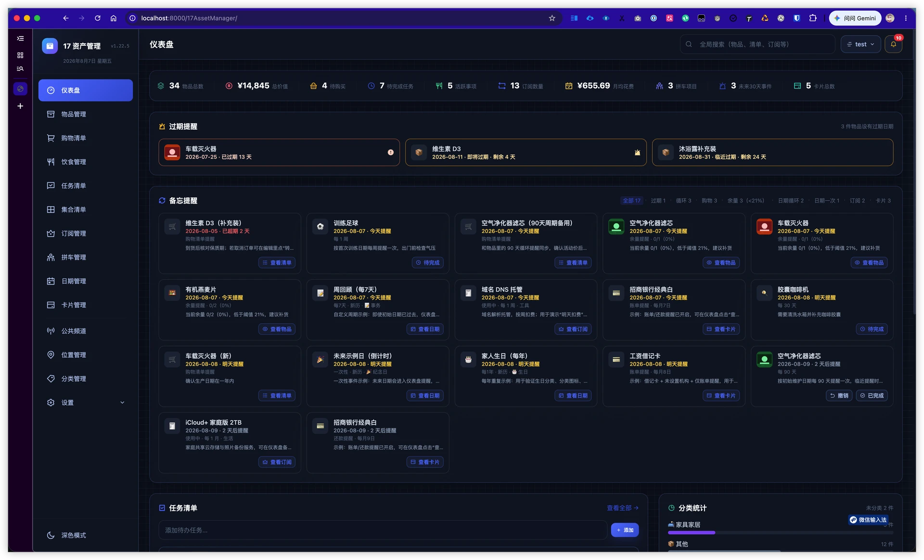Select the 仪表盘 menu item
This screenshot has width=924, height=560.
pyautogui.click(x=86, y=90)
